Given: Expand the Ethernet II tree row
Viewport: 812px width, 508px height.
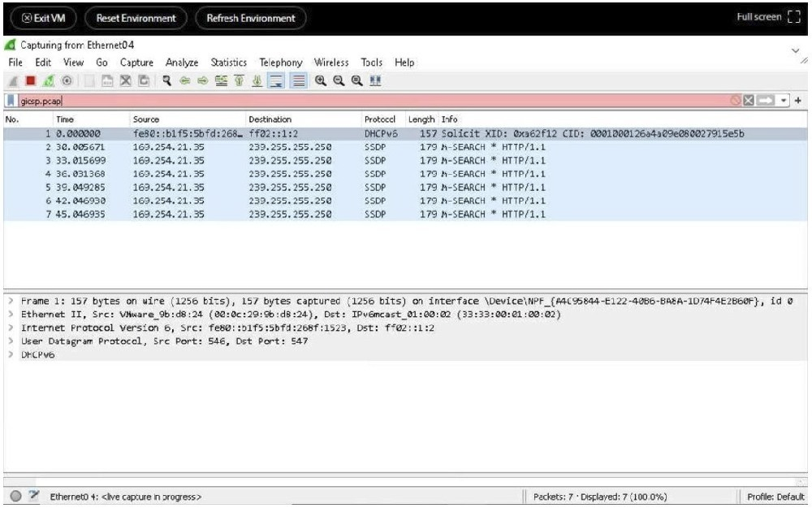Looking at the screenshot, I should tap(10, 314).
